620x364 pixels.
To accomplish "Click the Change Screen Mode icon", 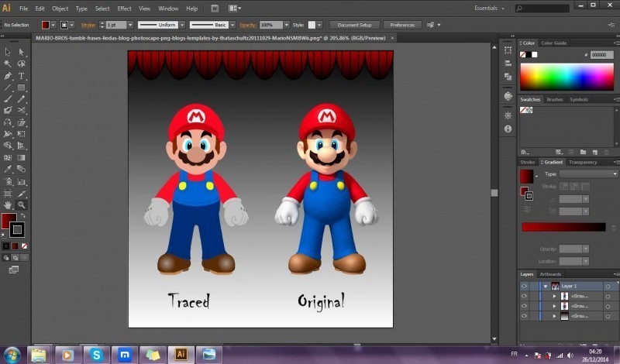I will (14, 270).
